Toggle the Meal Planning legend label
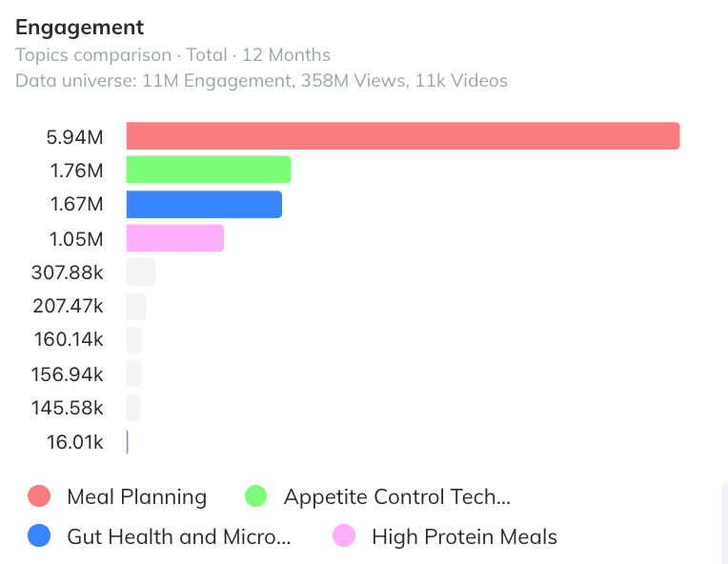 pyautogui.click(x=137, y=496)
